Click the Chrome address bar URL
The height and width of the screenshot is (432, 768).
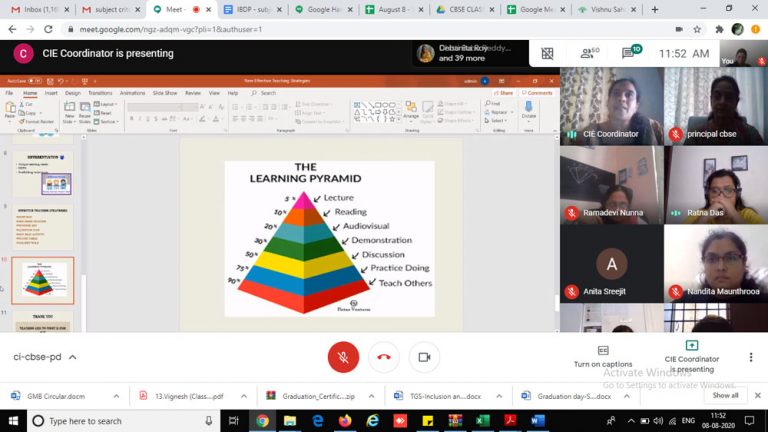click(170, 29)
